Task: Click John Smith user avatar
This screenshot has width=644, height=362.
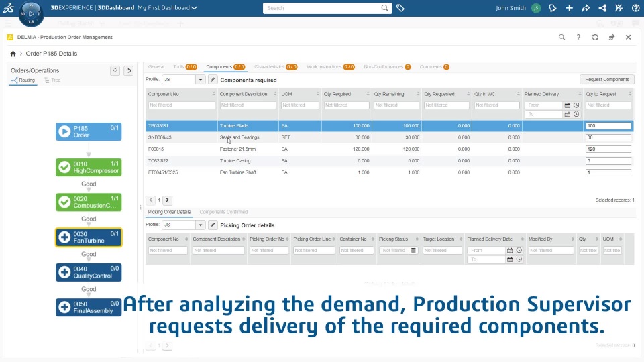Action: point(535,8)
